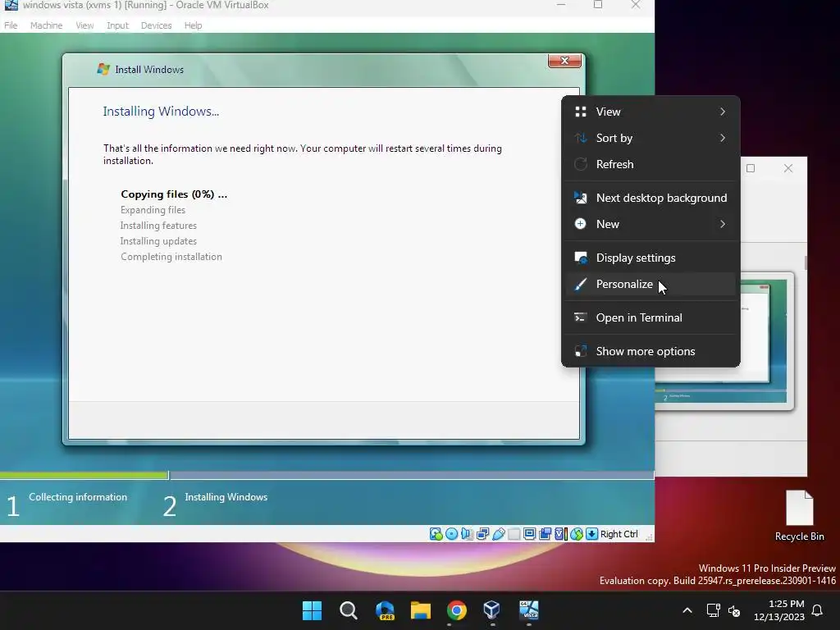Click the 'Expanding files' step text
The image size is (840, 630).
(x=153, y=210)
